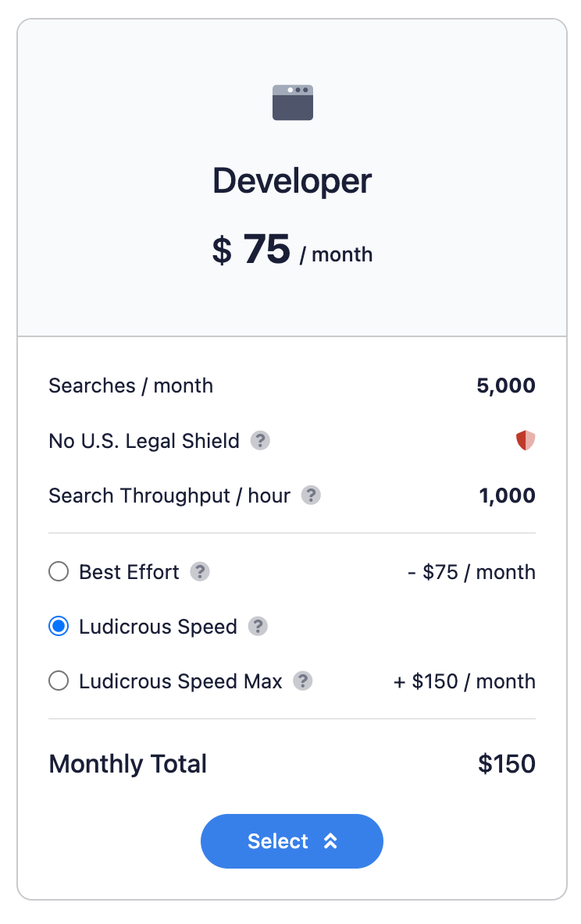
Task: Click the $150 monthly total amount
Action: point(506,763)
